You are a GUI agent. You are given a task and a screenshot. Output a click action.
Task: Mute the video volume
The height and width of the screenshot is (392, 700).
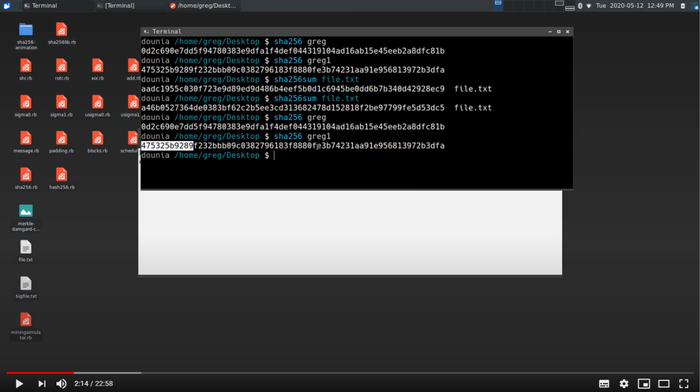point(61,384)
